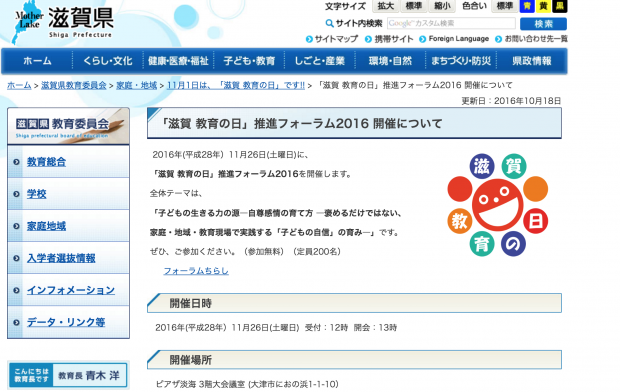
Task: Click the 更新日：2016年10月18日 text
Action: [x=511, y=101]
